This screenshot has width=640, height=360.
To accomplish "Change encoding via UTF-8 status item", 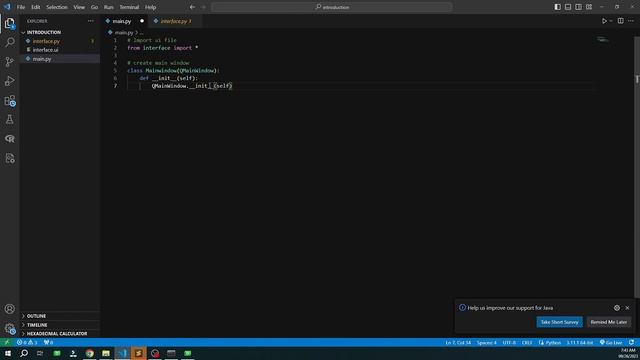I will click(x=509, y=342).
